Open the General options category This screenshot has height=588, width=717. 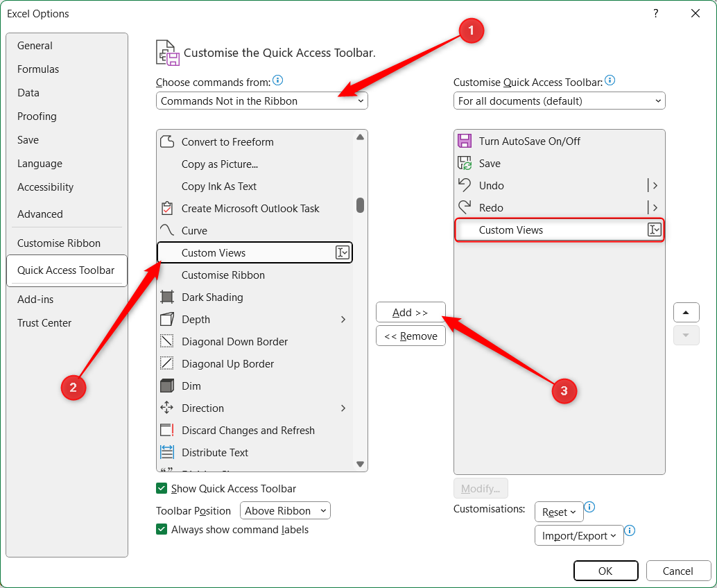67,46
